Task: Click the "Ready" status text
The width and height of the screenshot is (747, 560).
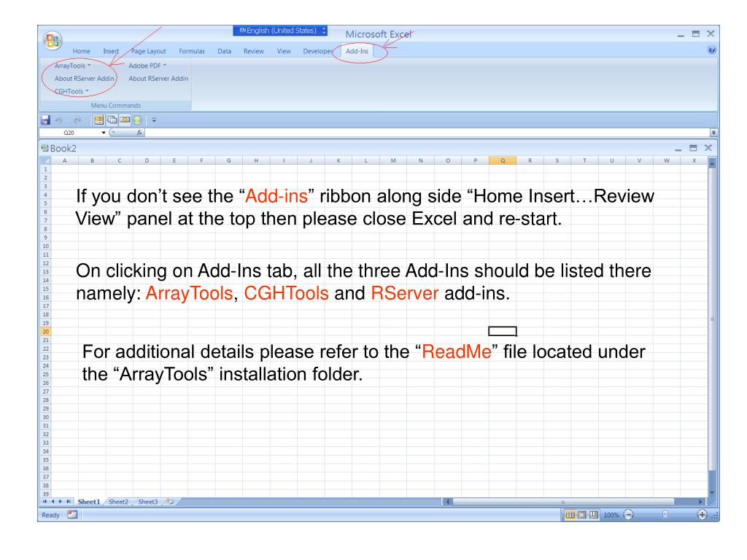Action: tap(50, 516)
